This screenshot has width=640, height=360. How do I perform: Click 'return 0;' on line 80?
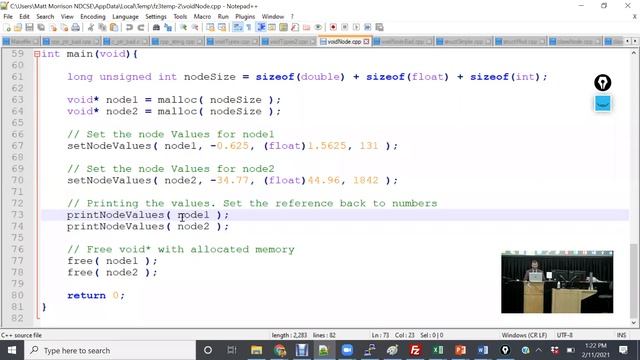point(96,295)
